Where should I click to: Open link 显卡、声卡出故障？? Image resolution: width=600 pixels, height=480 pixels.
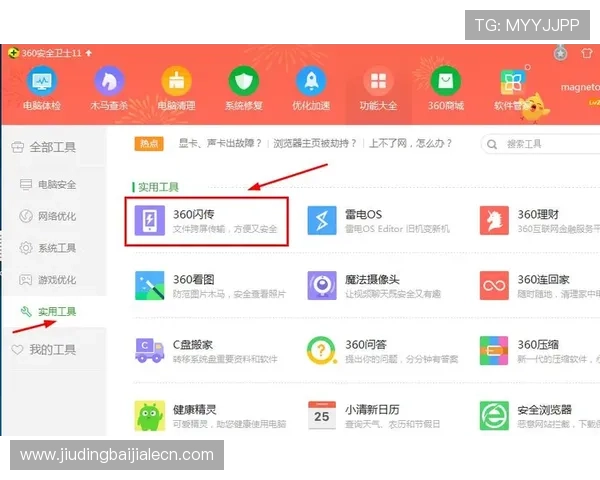click(x=220, y=144)
